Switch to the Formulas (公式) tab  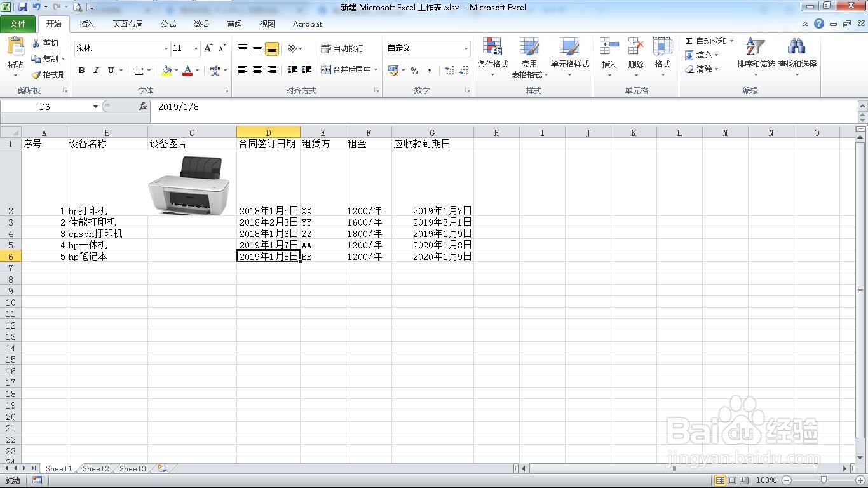pos(168,24)
